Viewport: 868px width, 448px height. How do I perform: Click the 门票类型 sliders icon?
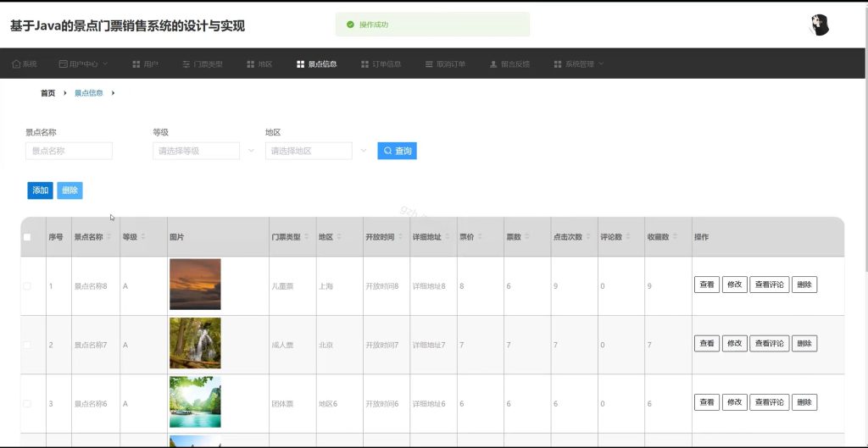[186, 64]
